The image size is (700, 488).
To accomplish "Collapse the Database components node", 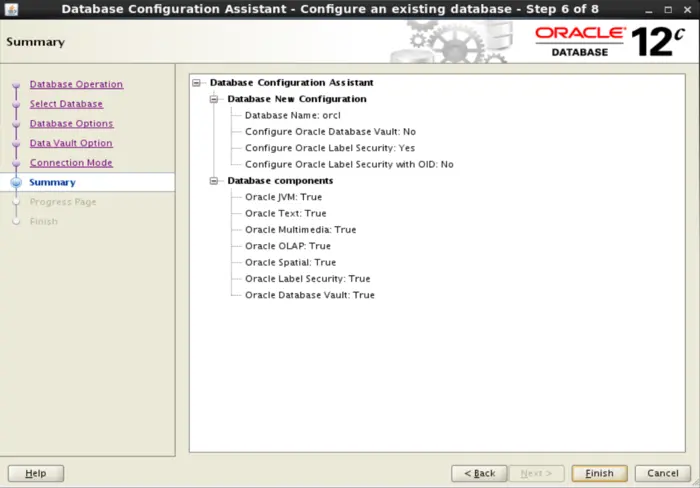I will pos(214,181).
